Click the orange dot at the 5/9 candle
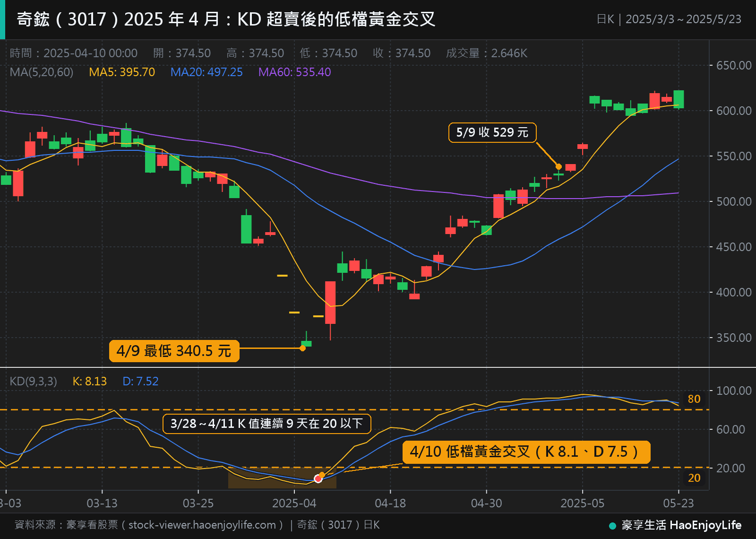Screen dimensions: 756x539 click(558, 166)
